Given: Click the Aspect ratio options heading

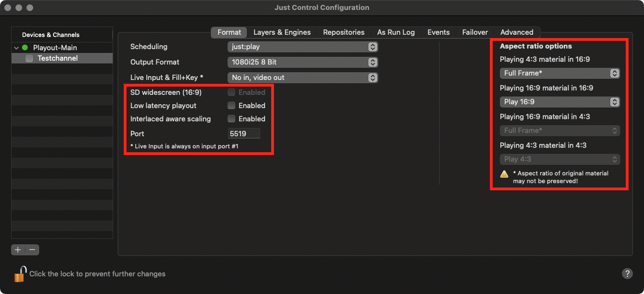Looking at the screenshot, I should click(x=536, y=46).
